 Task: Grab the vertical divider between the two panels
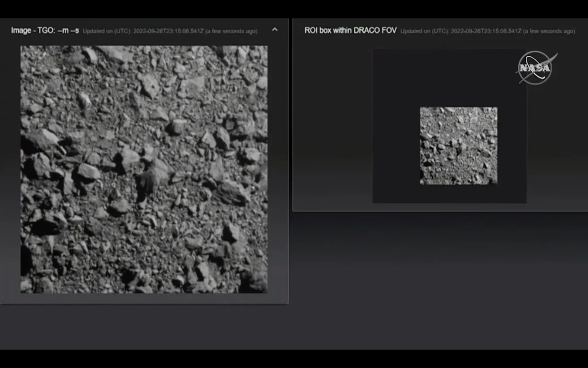(x=291, y=131)
